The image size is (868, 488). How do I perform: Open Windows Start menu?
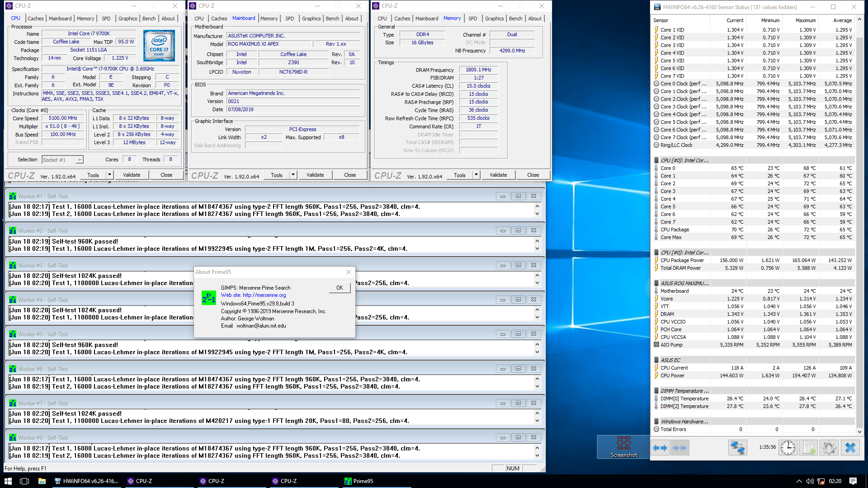pos(8,481)
